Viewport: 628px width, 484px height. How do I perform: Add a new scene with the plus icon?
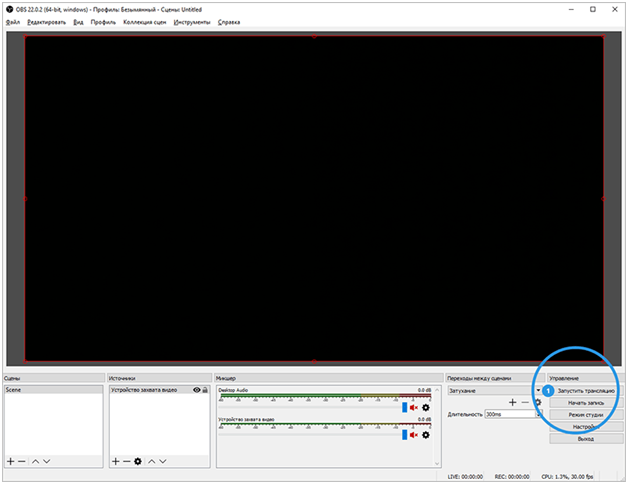(10, 461)
